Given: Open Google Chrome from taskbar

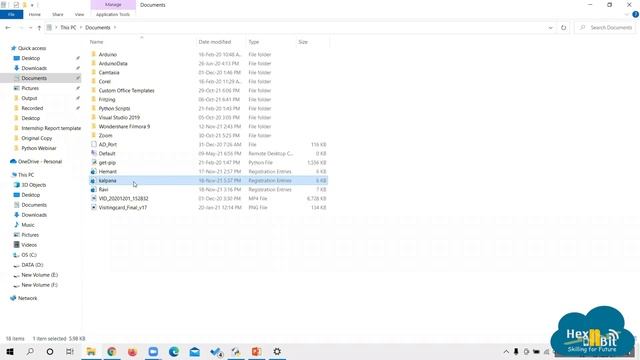Looking at the screenshot, I should [x=111, y=351].
